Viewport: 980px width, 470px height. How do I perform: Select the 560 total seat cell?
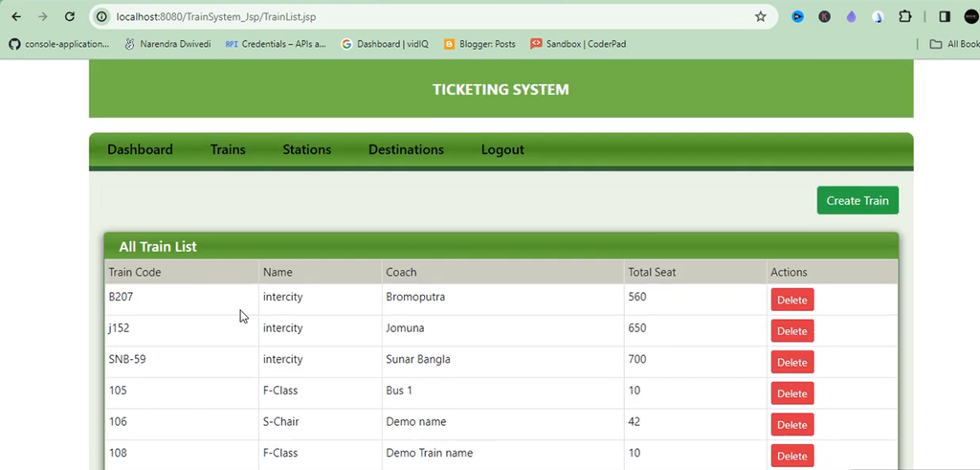click(695, 300)
